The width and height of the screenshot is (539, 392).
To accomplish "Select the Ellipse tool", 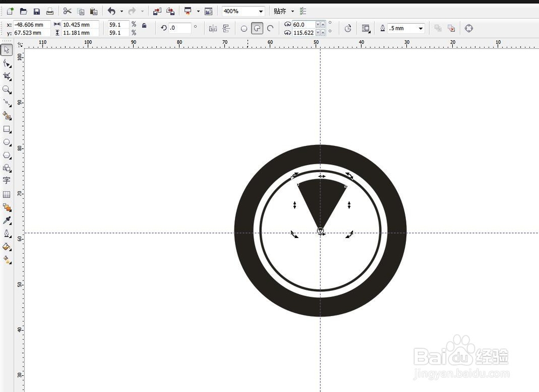I will (x=6, y=142).
